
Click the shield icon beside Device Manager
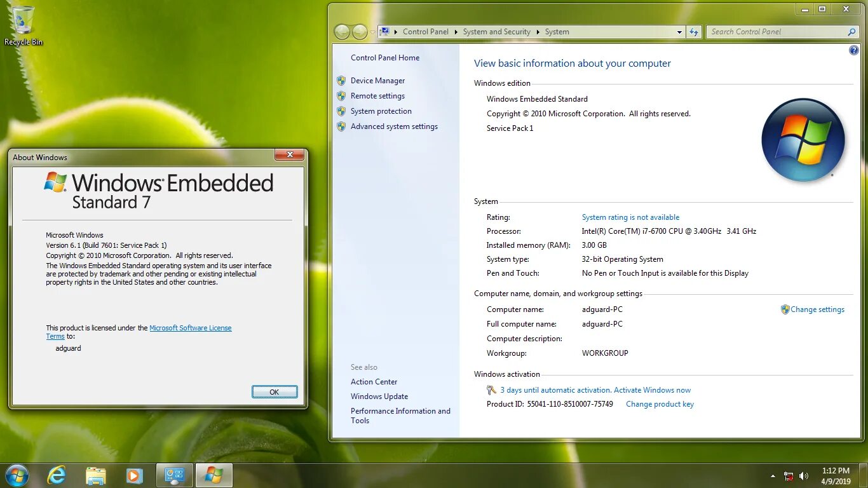click(x=341, y=81)
